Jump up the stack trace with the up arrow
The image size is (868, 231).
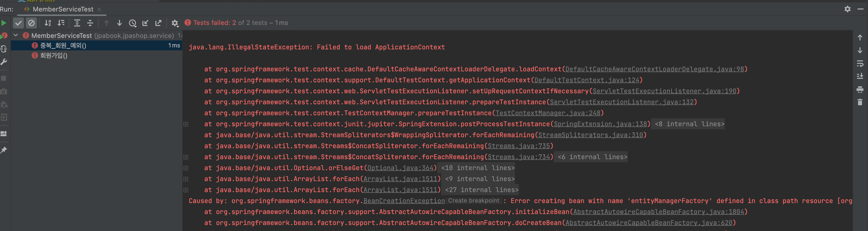860,37
